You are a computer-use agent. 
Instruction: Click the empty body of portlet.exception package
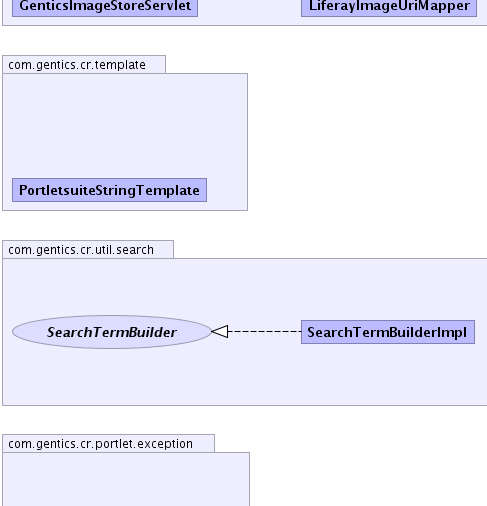(x=126, y=479)
